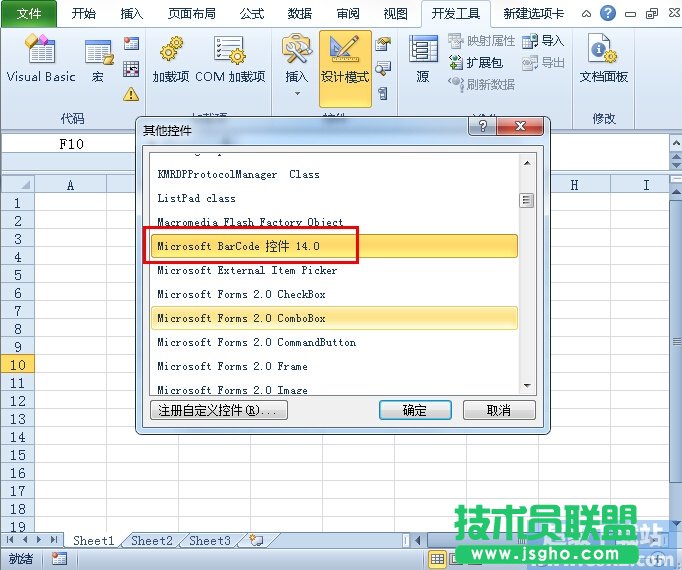Switch to the 公式 ribbon tab
The width and height of the screenshot is (682, 570).
coord(252,14)
